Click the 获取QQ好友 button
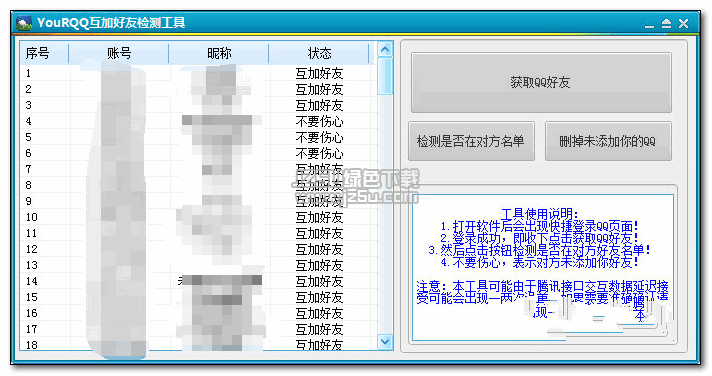The image size is (712, 376). pyautogui.click(x=541, y=82)
